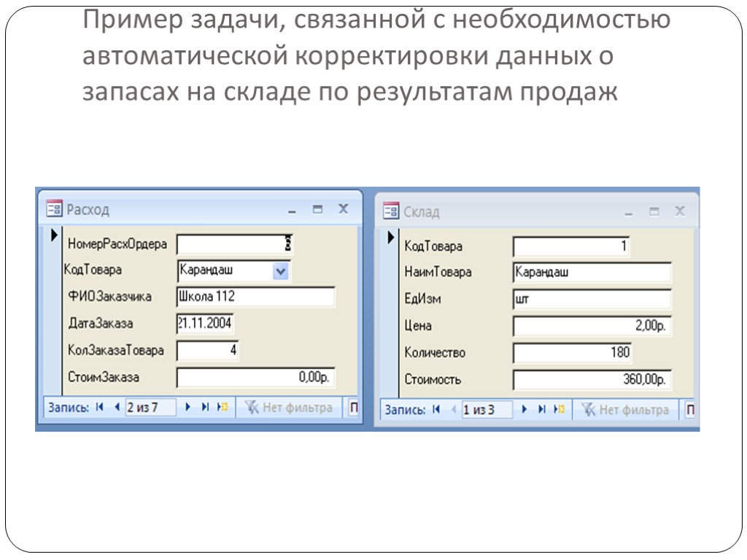Maximize the Склад window
The image size is (747, 560).
pyautogui.click(x=654, y=211)
